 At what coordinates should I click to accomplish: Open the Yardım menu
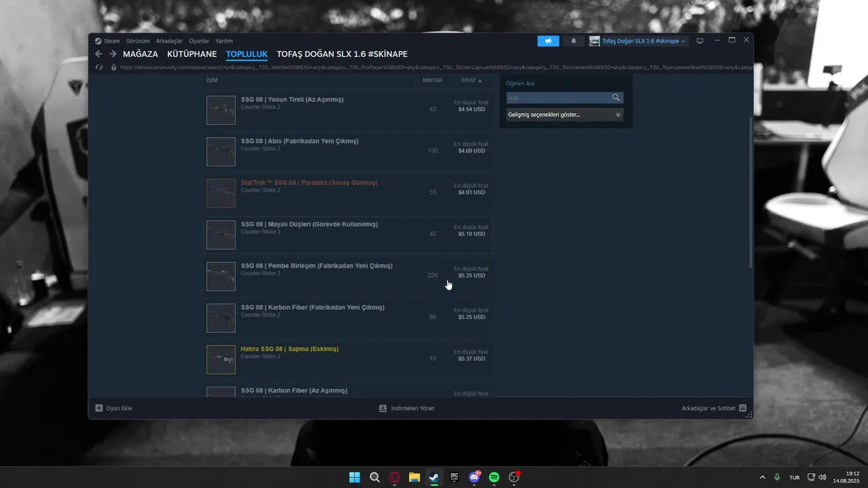click(x=224, y=41)
